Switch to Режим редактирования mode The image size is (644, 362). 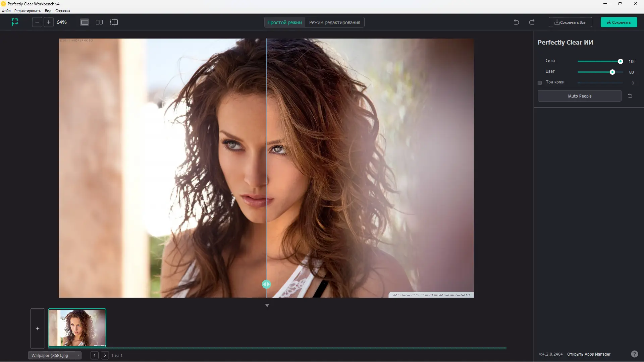coord(334,22)
